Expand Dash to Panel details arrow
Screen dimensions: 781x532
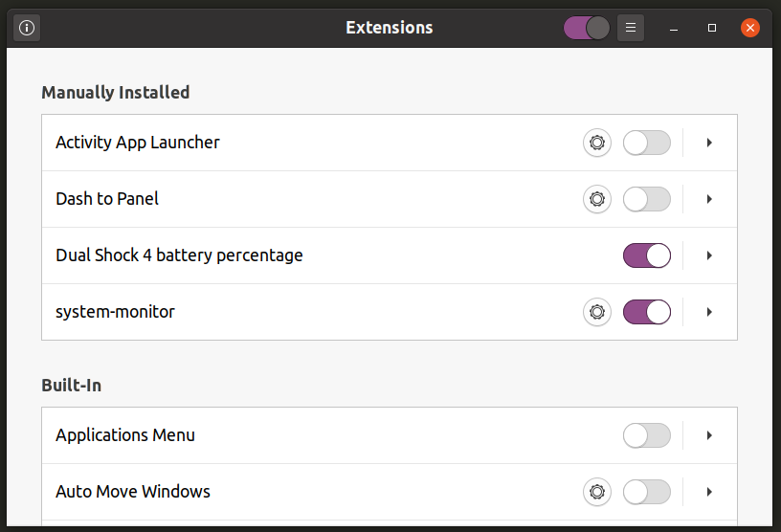pos(709,199)
